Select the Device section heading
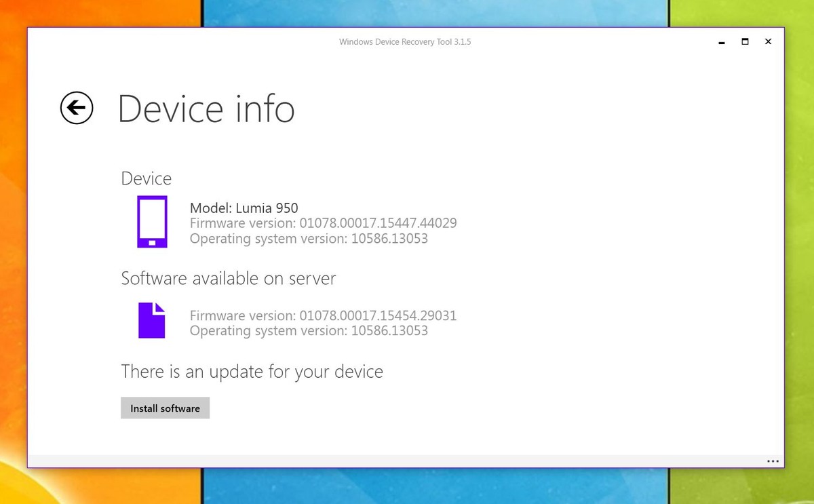The width and height of the screenshot is (814, 504). pyautogui.click(x=146, y=178)
